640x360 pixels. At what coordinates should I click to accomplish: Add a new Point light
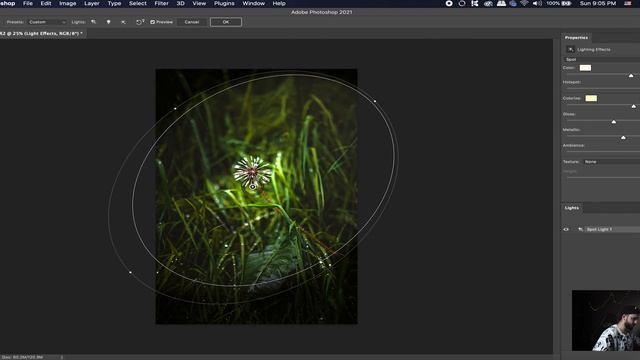click(109, 22)
